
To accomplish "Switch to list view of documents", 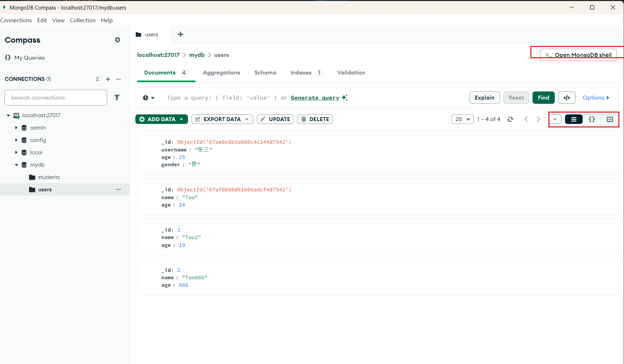I will (x=573, y=119).
